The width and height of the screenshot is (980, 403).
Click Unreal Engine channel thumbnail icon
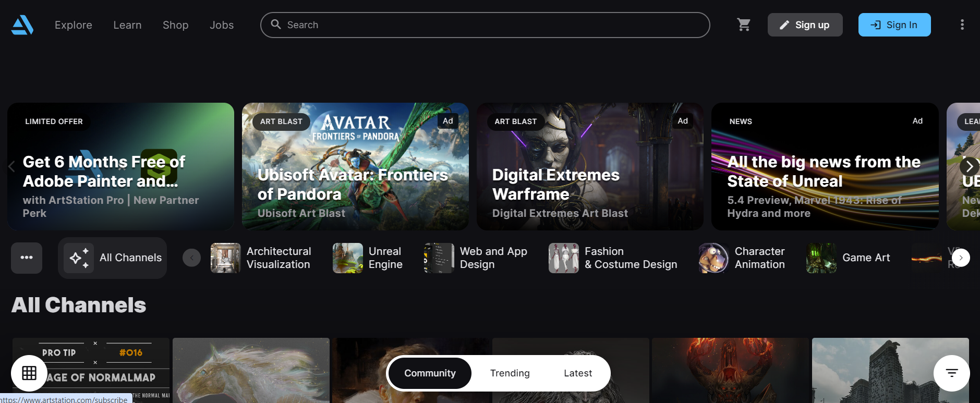[x=348, y=258]
